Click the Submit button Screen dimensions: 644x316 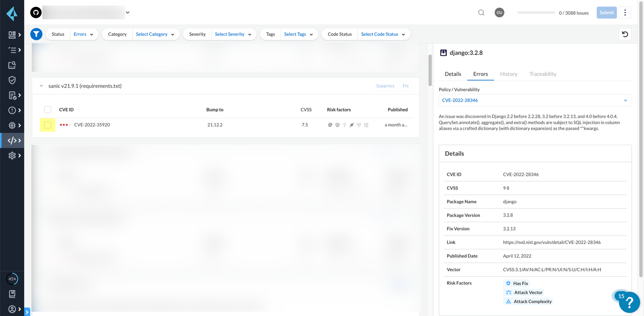point(607,12)
